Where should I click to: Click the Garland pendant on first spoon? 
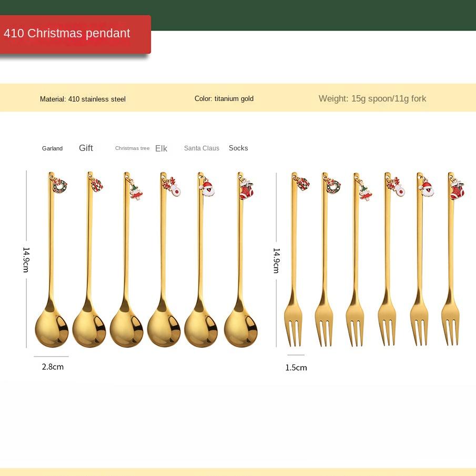pyautogui.click(x=59, y=185)
